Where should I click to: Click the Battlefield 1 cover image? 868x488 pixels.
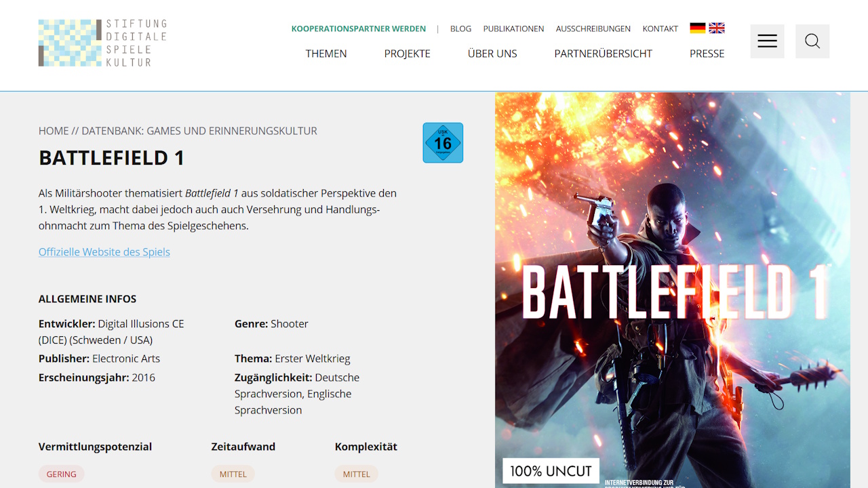tap(673, 290)
